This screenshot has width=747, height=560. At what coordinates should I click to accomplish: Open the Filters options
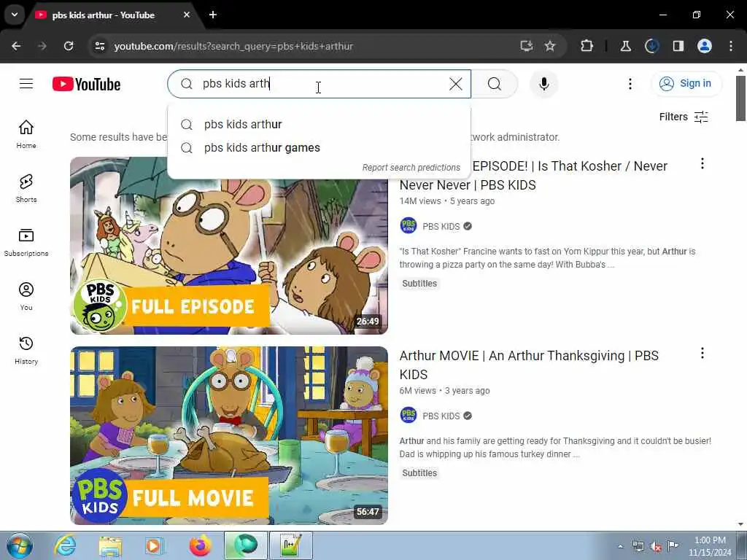click(x=684, y=117)
